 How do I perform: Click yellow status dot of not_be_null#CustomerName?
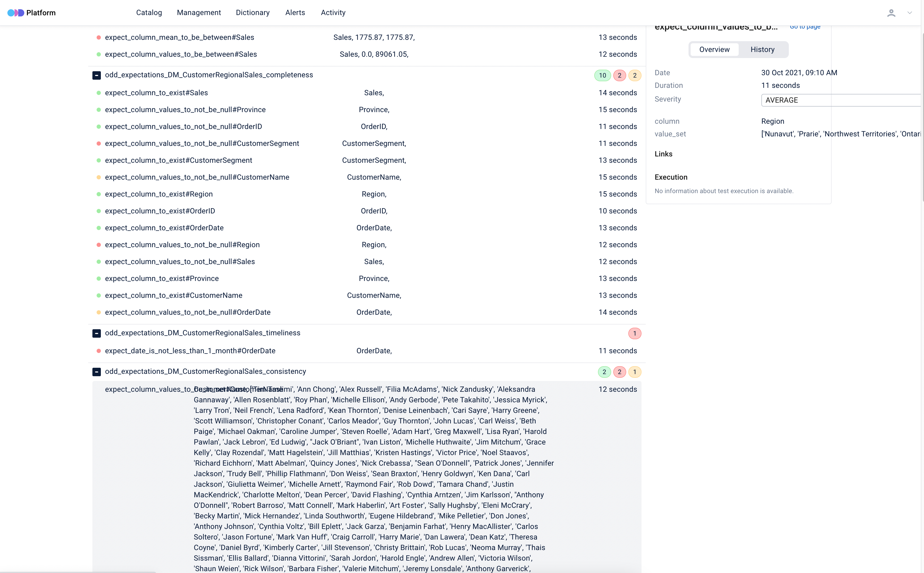click(98, 177)
